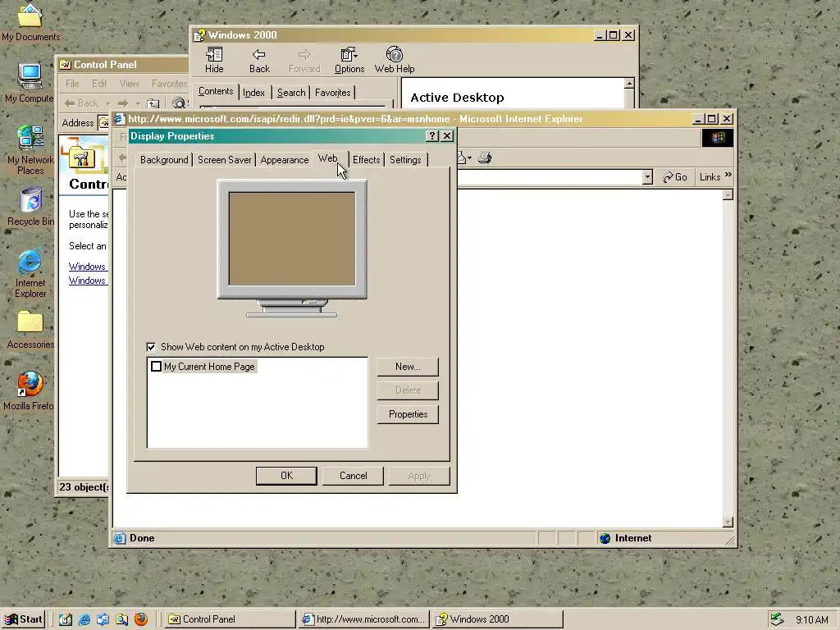This screenshot has height=630, width=840.
Task: Switch to the Settings tab
Action: (405, 160)
